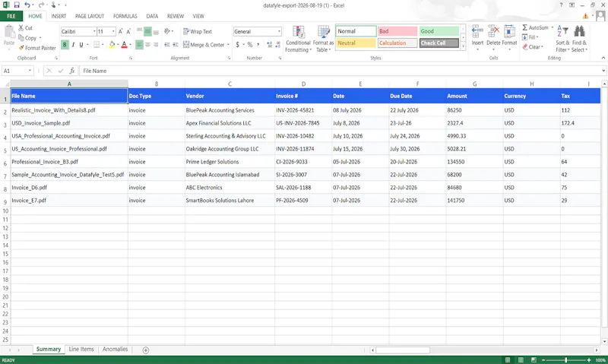The height and width of the screenshot is (364, 608).
Task: Click the Insert cells button
Action: point(477,38)
